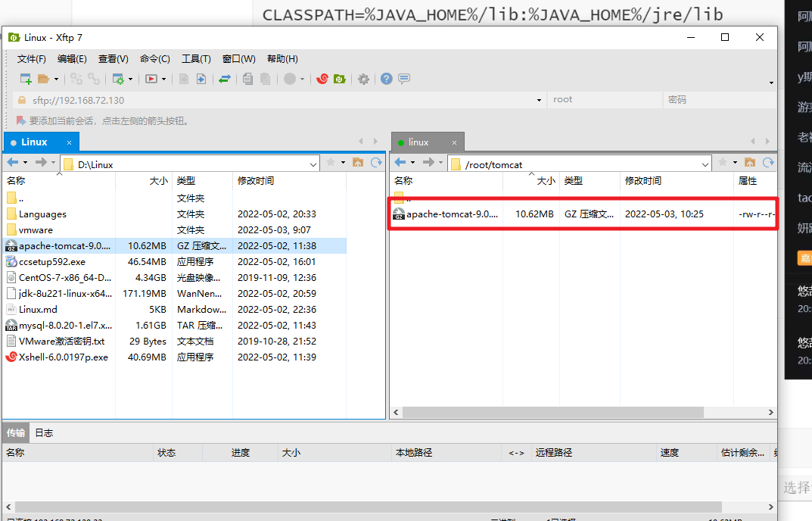Select Xshell-6.0.0197p.exe in local pane
The height and width of the screenshot is (521, 812).
(x=175, y=357)
